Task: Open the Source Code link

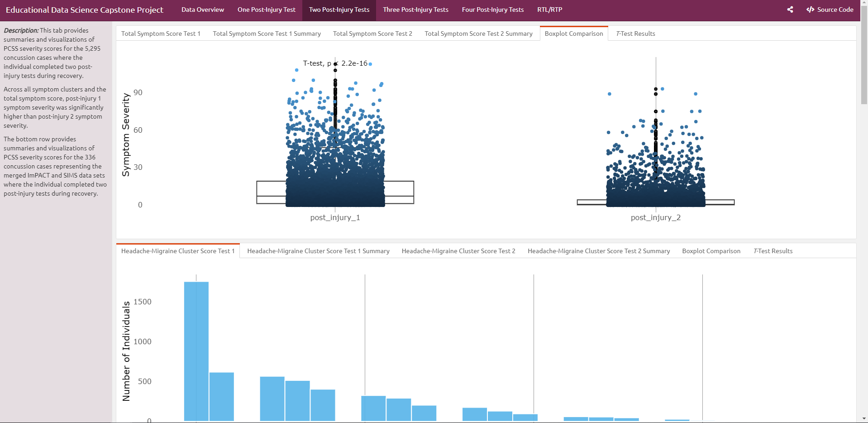Action: 830,10
